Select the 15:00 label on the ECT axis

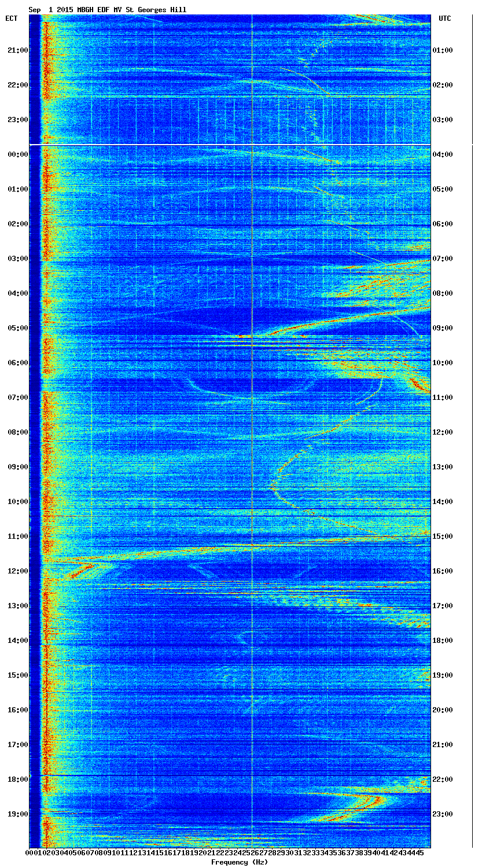pos(17,675)
